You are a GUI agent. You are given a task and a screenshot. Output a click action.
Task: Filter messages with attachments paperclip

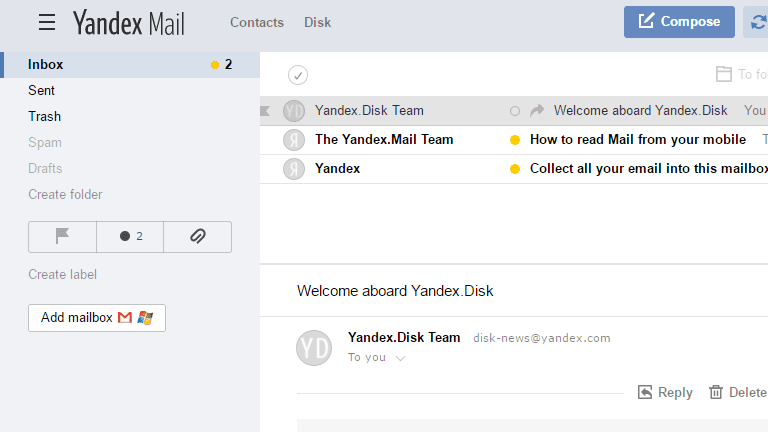198,237
